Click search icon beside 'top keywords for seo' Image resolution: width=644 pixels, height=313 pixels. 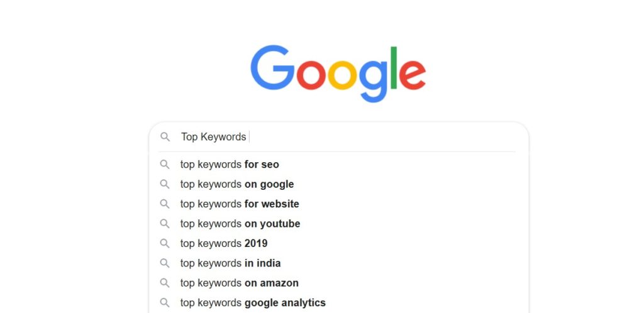tap(165, 165)
